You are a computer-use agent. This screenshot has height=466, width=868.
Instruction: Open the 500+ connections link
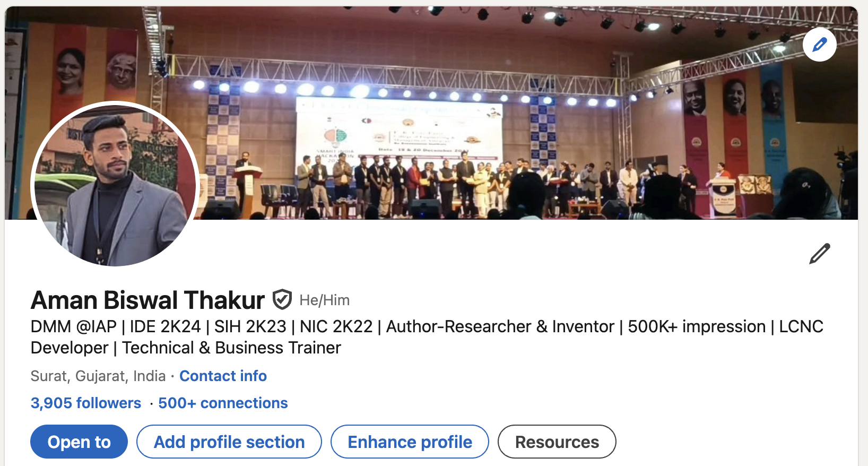pos(223,403)
